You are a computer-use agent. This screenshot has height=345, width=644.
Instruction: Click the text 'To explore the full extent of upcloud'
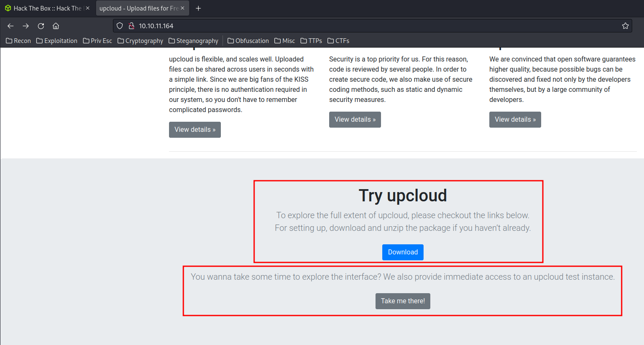(x=343, y=215)
